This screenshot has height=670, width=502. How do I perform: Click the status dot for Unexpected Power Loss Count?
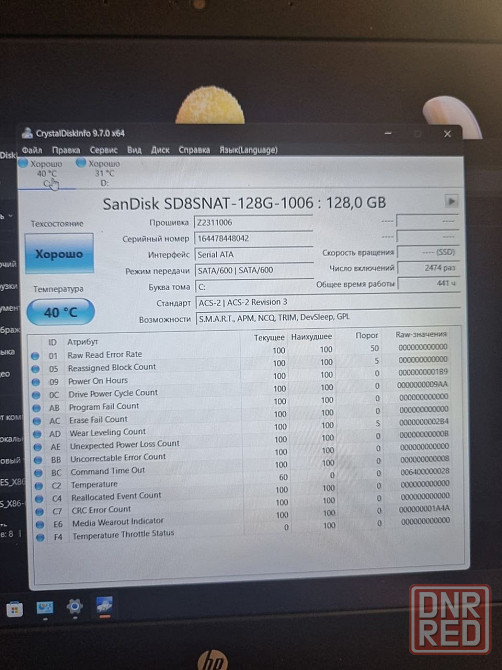coord(38,447)
